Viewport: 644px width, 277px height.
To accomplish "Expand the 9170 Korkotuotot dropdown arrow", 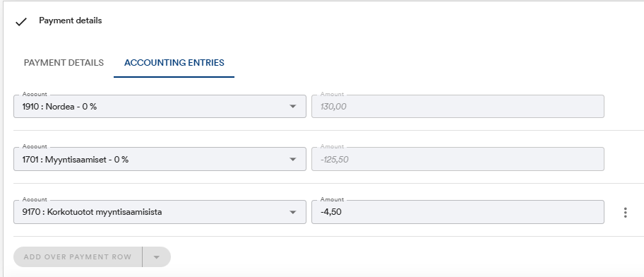I will (x=292, y=213).
